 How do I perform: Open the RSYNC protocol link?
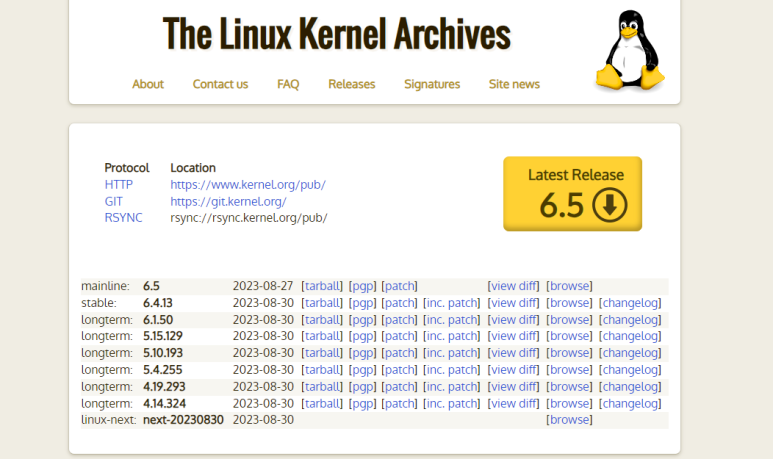123,217
